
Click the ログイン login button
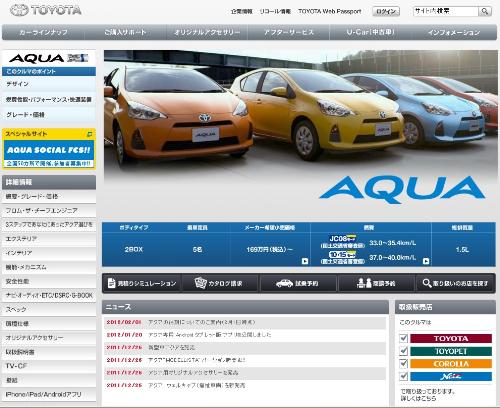(386, 12)
